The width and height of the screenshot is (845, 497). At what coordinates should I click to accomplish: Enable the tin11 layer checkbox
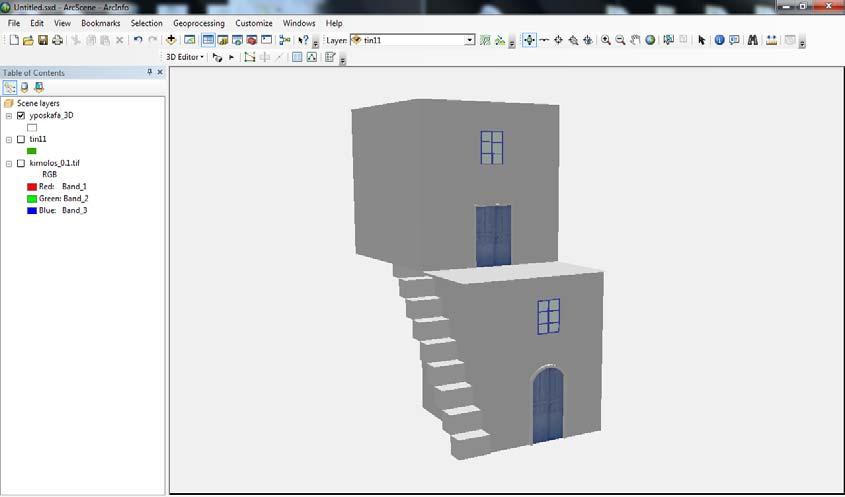coord(21,139)
